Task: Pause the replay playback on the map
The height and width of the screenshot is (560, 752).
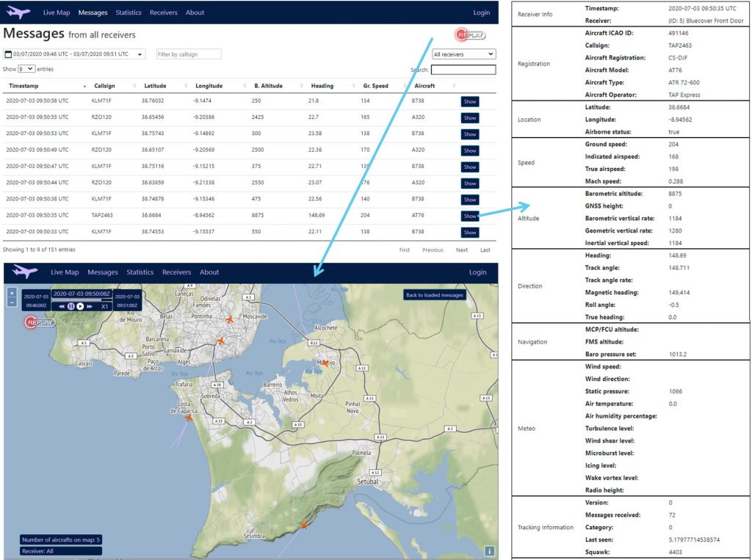Action: coord(71,306)
